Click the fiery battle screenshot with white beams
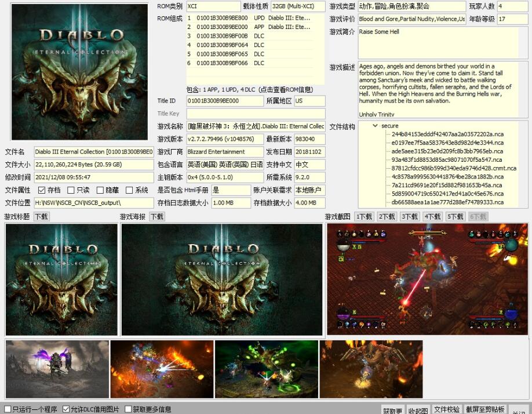 coord(162,369)
